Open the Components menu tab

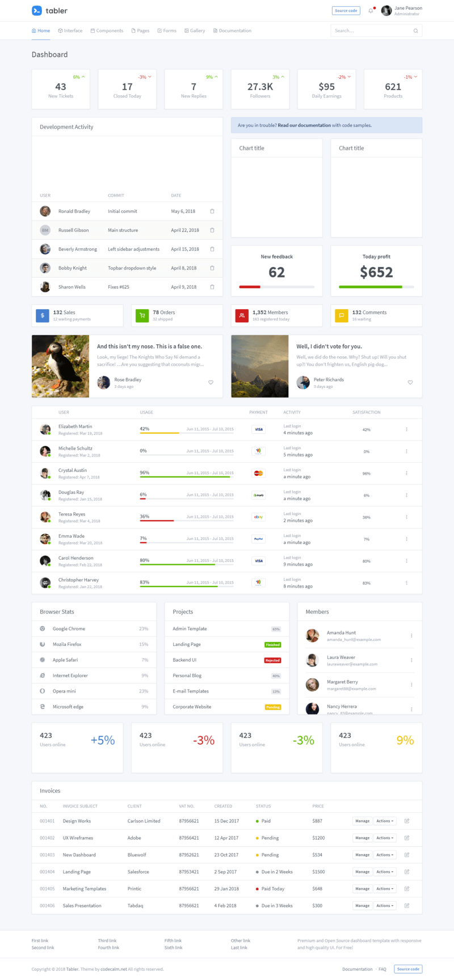(x=107, y=31)
